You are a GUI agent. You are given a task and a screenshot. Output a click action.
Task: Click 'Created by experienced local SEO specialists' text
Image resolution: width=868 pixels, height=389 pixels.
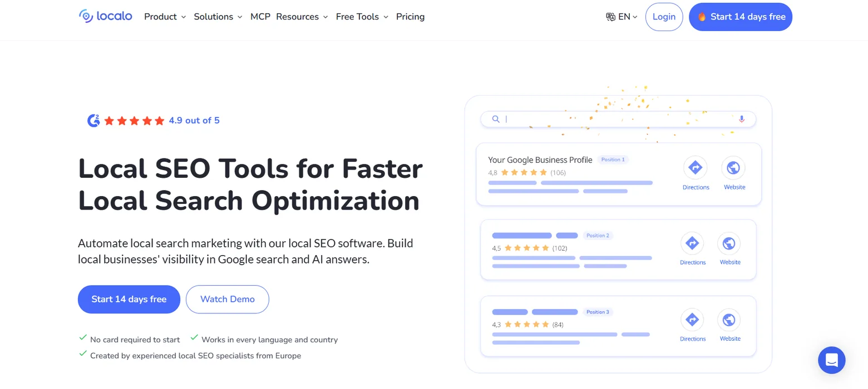click(195, 356)
